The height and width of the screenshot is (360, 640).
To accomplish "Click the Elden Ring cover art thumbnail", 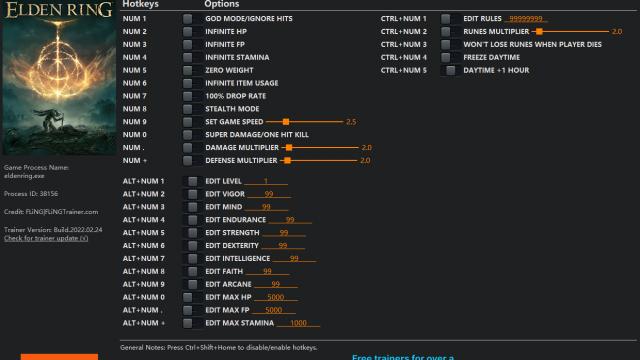I will tap(59, 78).
